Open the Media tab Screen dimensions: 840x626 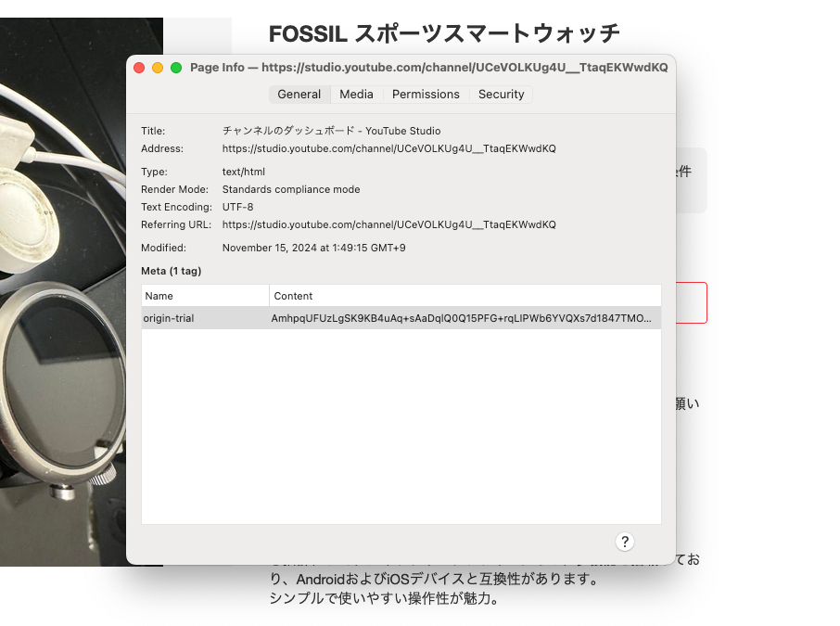pos(356,95)
